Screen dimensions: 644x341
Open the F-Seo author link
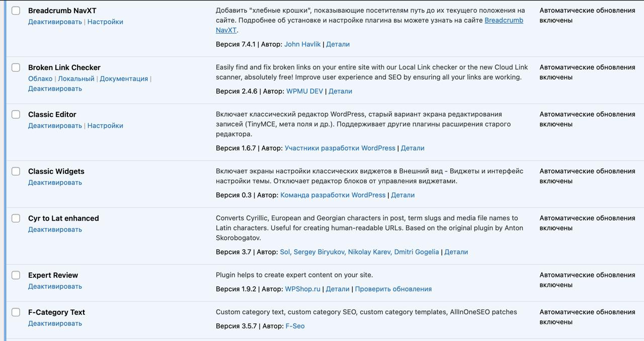(295, 326)
